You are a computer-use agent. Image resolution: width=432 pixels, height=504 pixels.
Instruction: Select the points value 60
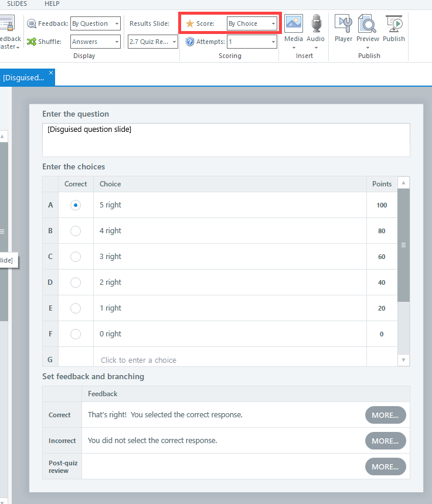[382, 257]
